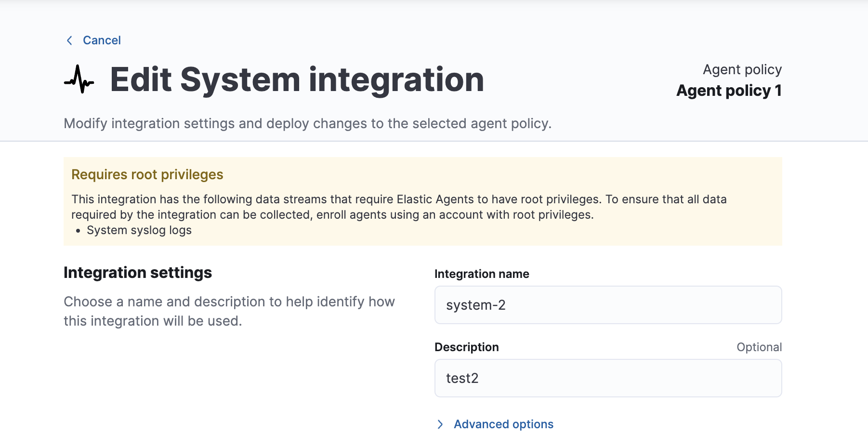
Task: Expand Advanced options
Action: coord(503,424)
